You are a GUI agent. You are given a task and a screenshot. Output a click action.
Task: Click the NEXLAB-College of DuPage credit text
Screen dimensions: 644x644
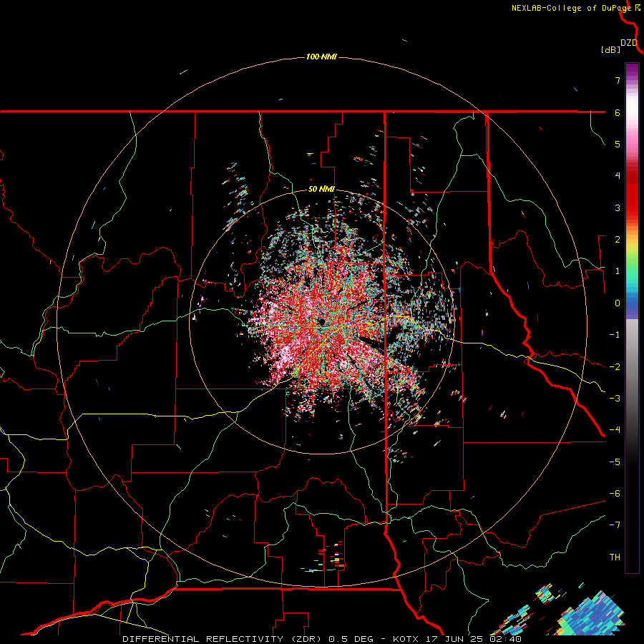(571, 8)
